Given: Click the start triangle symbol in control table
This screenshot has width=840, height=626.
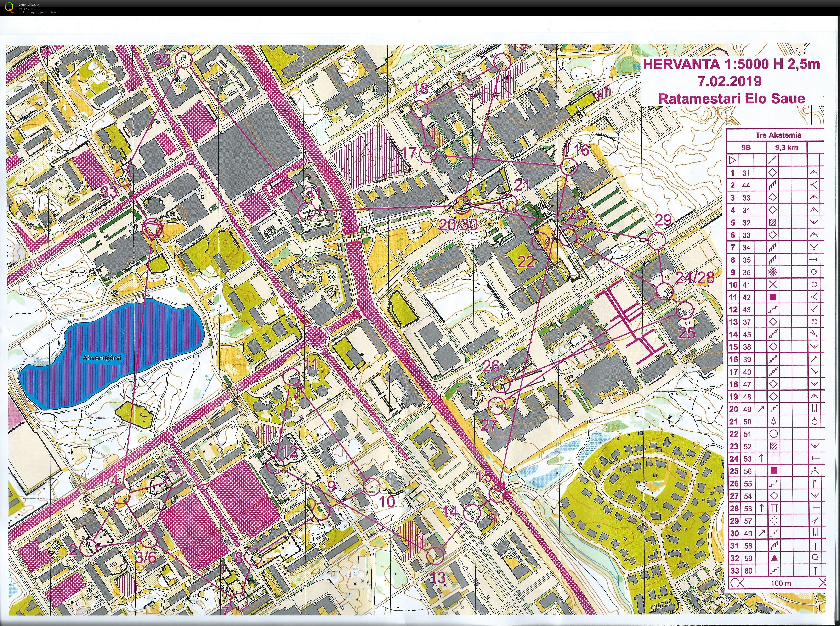Looking at the screenshot, I should point(733,160).
